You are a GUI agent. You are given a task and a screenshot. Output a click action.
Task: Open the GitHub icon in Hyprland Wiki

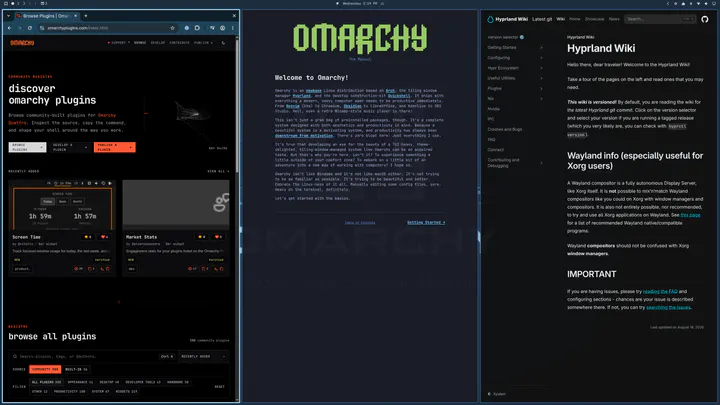coord(705,19)
